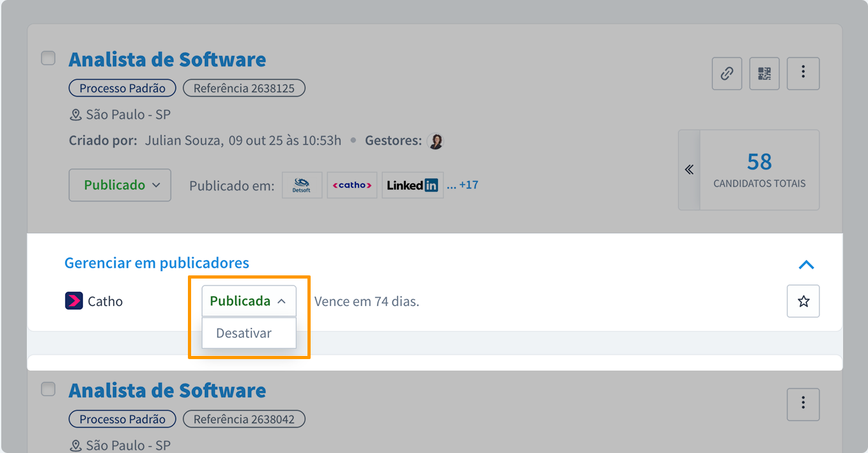The width and height of the screenshot is (868, 453).
Task: Expand candidate panel with double-left arrow
Action: [x=689, y=170]
